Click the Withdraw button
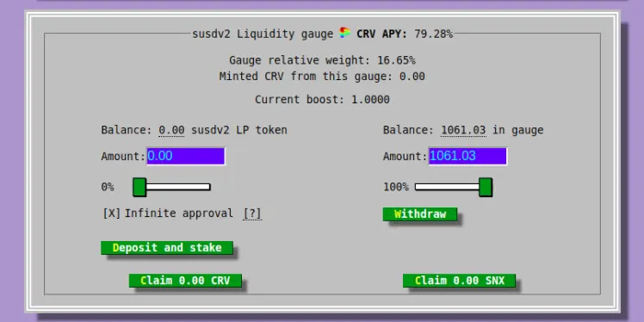This screenshot has height=322, width=644. [420, 214]
